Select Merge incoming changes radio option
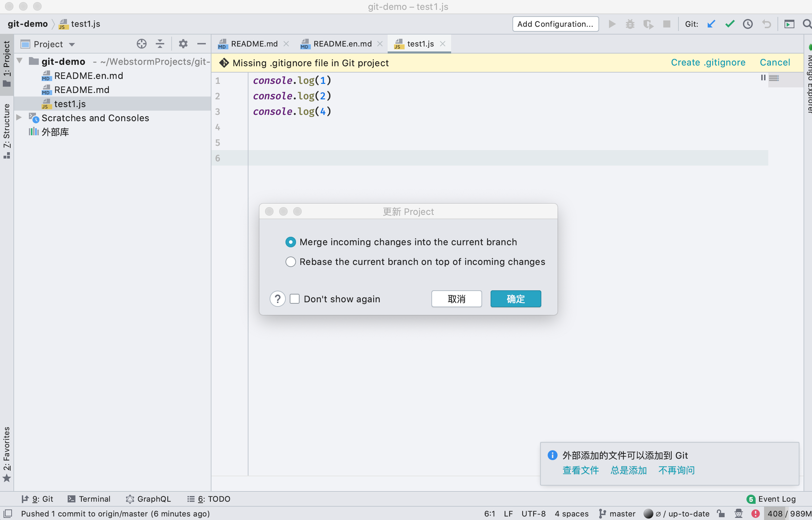 pyautogui.click(x=291, y=242)
